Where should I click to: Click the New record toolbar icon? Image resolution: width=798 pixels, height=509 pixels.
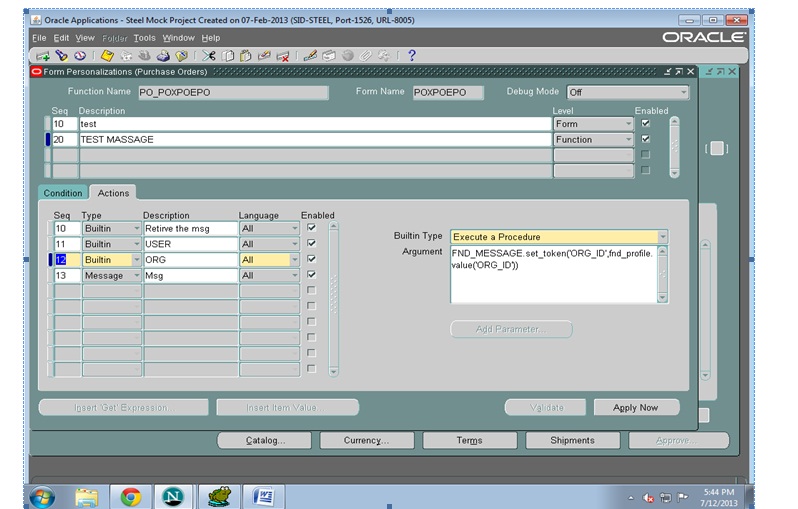click(42, 56)
